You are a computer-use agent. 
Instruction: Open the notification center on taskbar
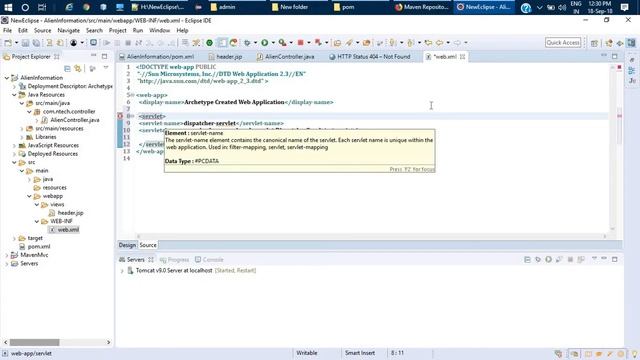(x=624, y=7)
